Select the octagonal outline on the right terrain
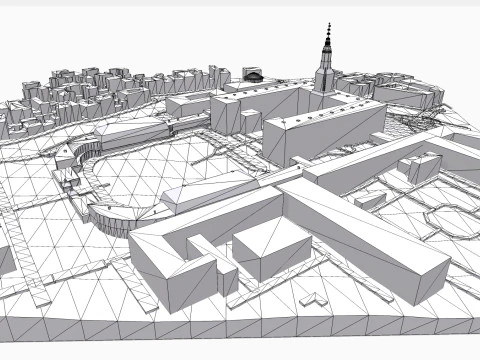The image size is (480, 360). pos(451,222)
